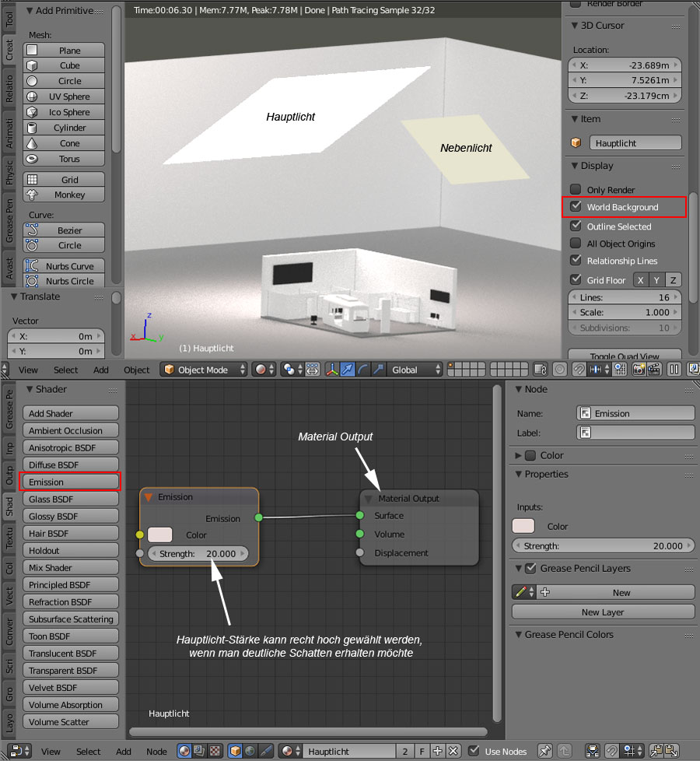Viewport: 700px width, 761px height.
Task: Expand the Color panel in Node sidebar
Action: pyautogui.click(x=519, y=455)
